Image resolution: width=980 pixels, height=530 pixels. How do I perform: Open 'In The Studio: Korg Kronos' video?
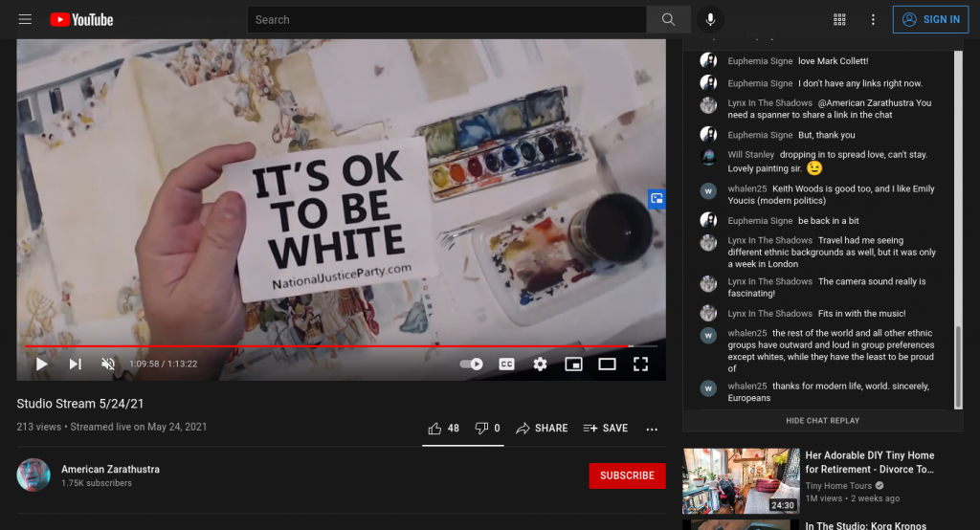pyautogui.click(x=865, y=525)
